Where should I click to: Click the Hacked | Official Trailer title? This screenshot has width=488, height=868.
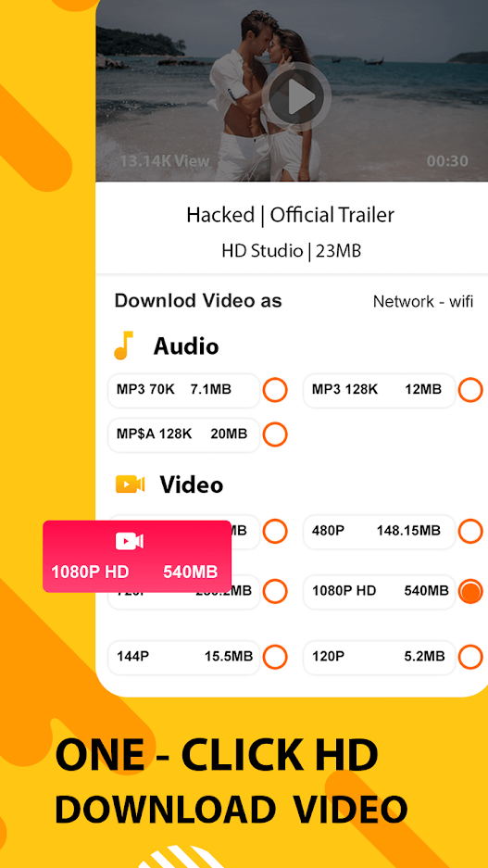[x=291, y=215]
